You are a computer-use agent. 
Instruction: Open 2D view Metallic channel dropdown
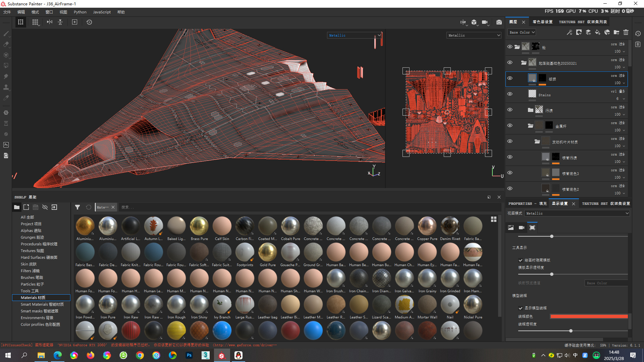(x=474, y=35)
